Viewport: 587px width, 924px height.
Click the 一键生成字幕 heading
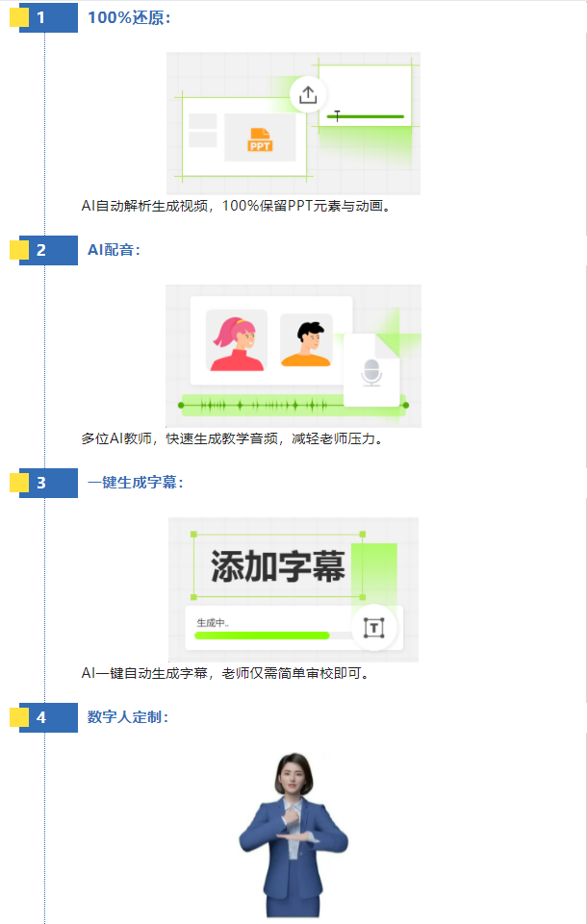[136, 482]
